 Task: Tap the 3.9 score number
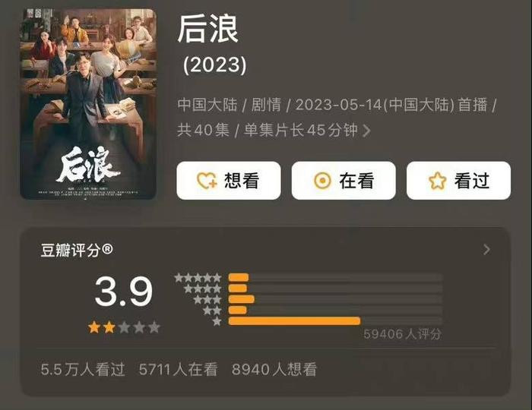pos(124,292)
